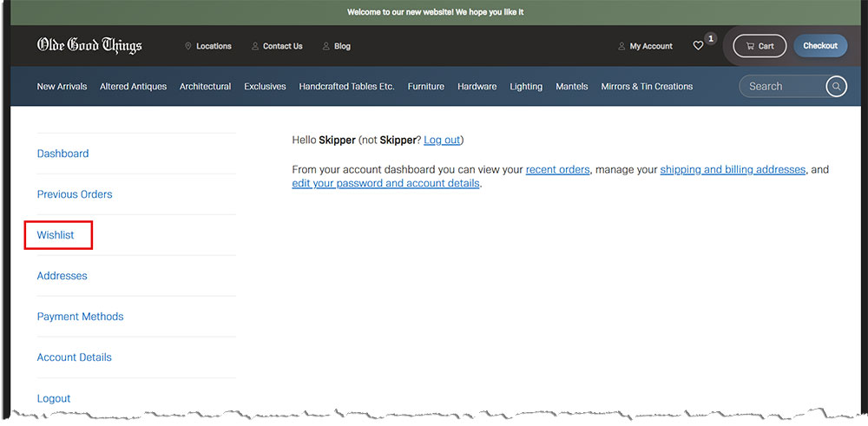
Task: Open Mirrors & Tin Creations category
Action: click(647, 86)
